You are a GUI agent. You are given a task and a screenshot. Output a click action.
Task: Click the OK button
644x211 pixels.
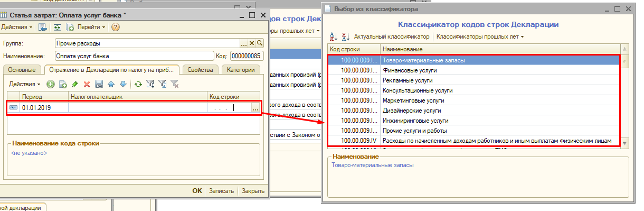coord(197,191)
